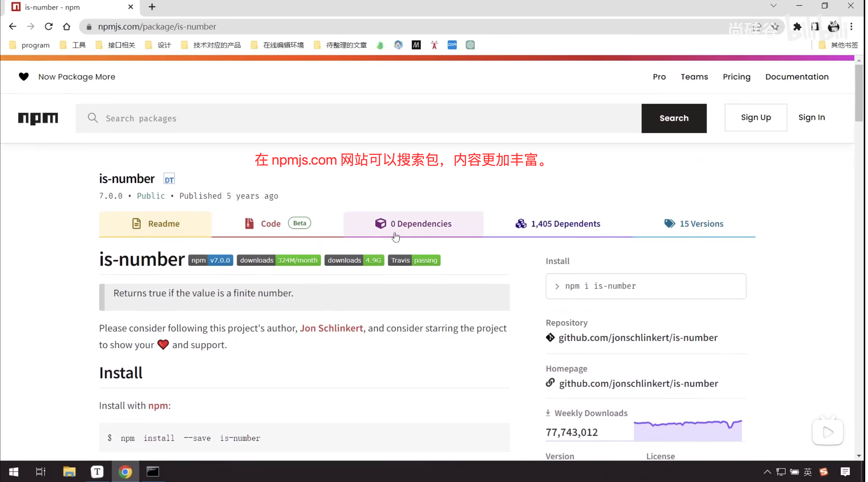Reload the page with refresh icon

49,27
